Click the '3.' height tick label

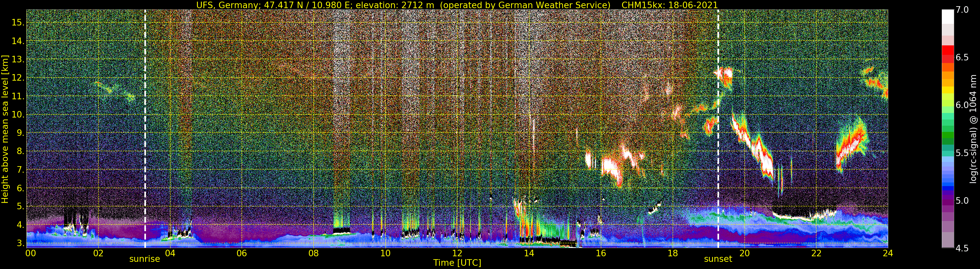20,243
